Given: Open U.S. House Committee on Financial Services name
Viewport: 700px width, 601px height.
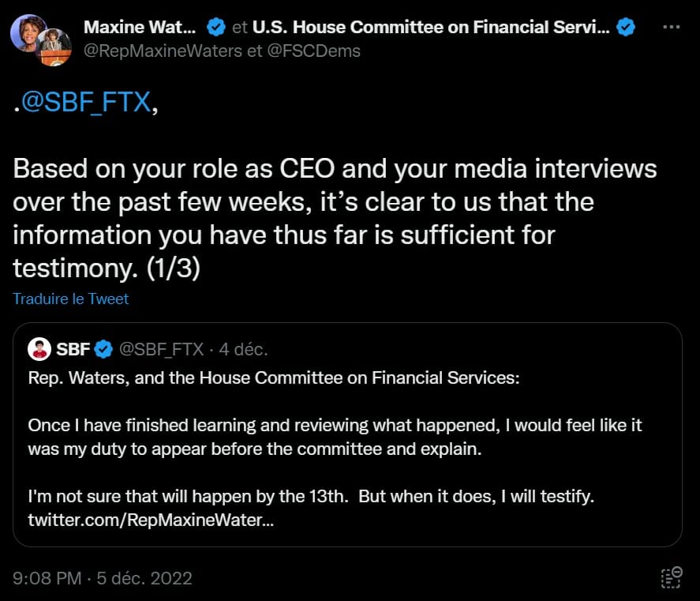Looking at the screenshot, I should [431, 27].
